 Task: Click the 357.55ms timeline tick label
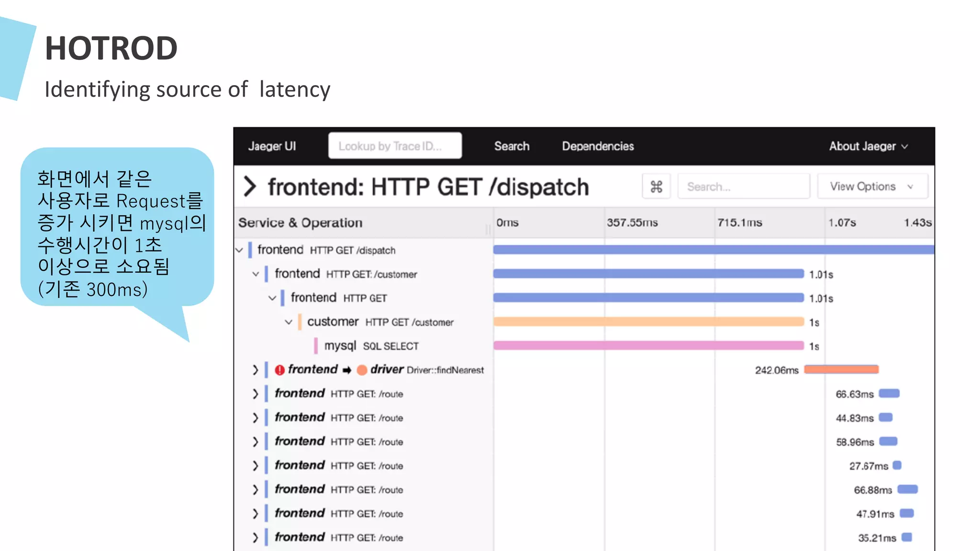[632, 223]
